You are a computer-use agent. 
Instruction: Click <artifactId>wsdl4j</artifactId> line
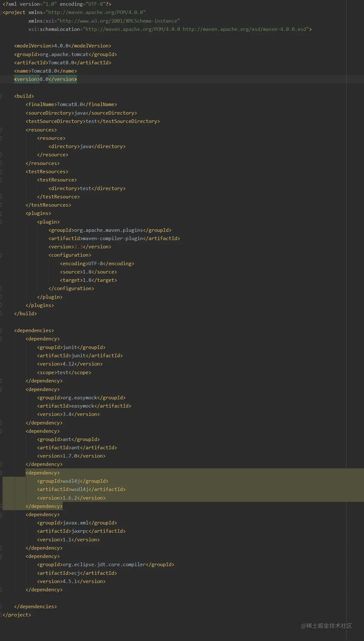[x=81, y=489]
